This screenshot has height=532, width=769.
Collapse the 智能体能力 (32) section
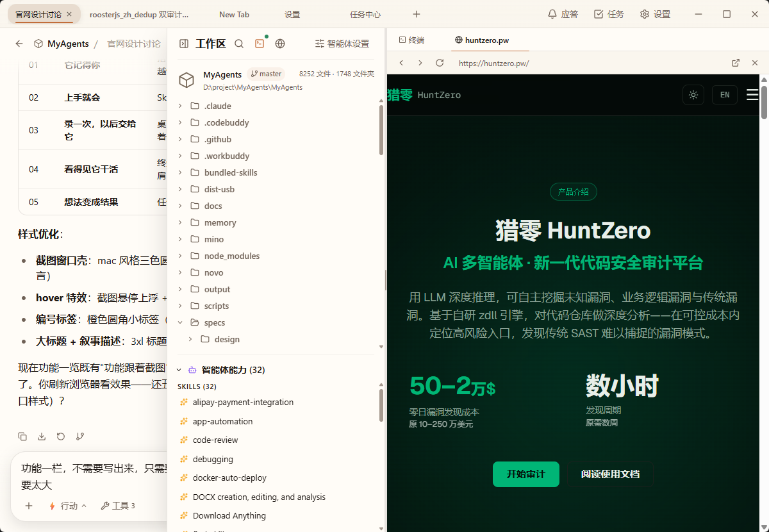[x=179, y=370]
